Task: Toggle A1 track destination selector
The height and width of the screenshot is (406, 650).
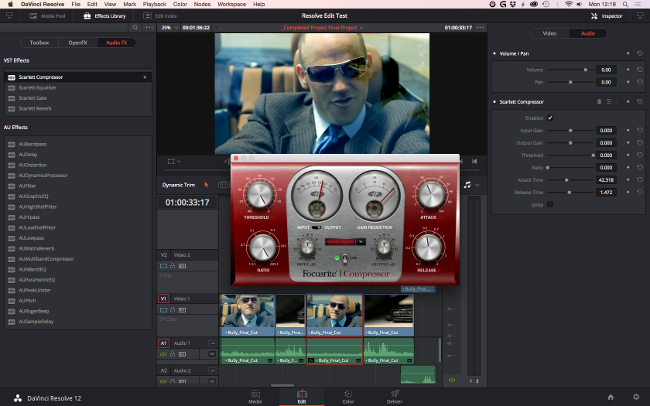Action: 163,343
